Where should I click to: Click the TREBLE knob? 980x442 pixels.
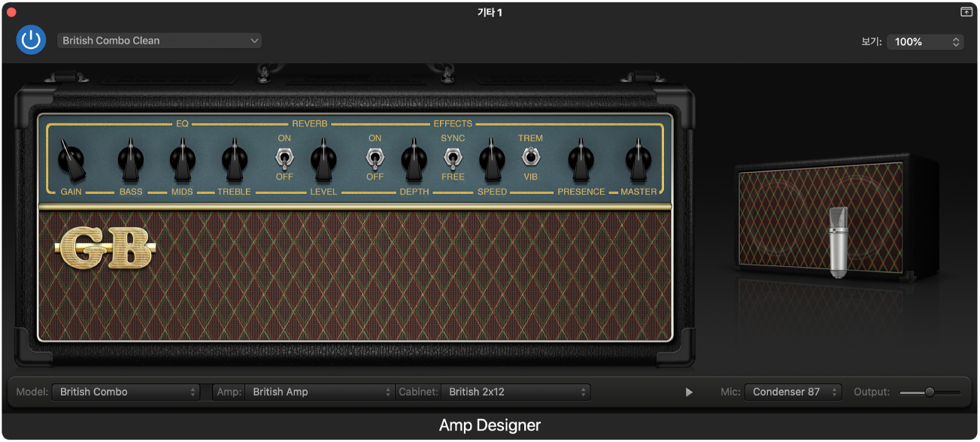click(x=234, y=159)
